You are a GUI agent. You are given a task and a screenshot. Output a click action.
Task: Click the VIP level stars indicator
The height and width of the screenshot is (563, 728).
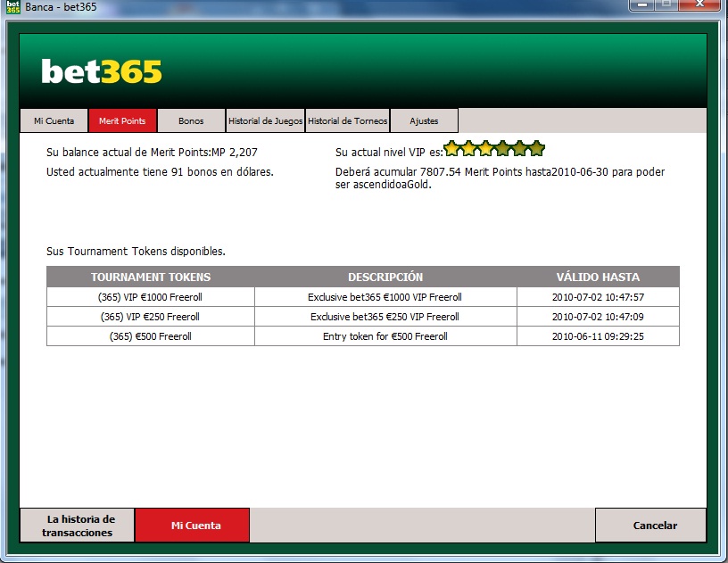[x=494, y=148]
